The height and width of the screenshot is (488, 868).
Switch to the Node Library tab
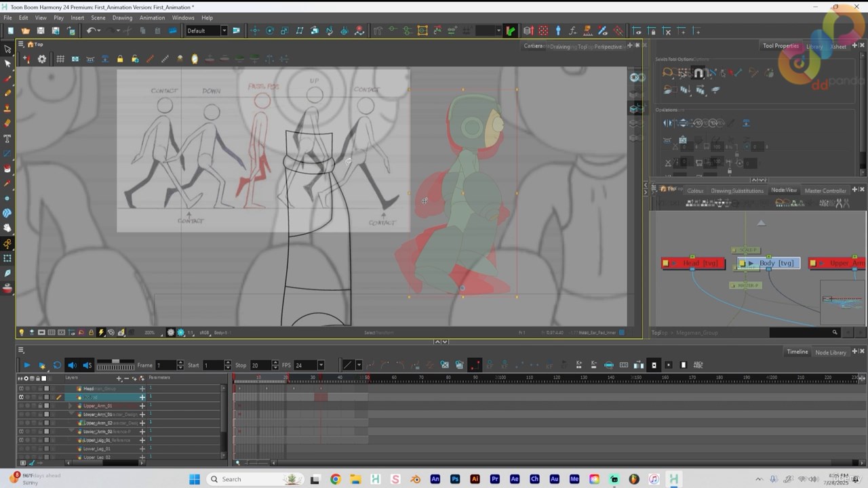pyautogui.click(x=831, y=352)
